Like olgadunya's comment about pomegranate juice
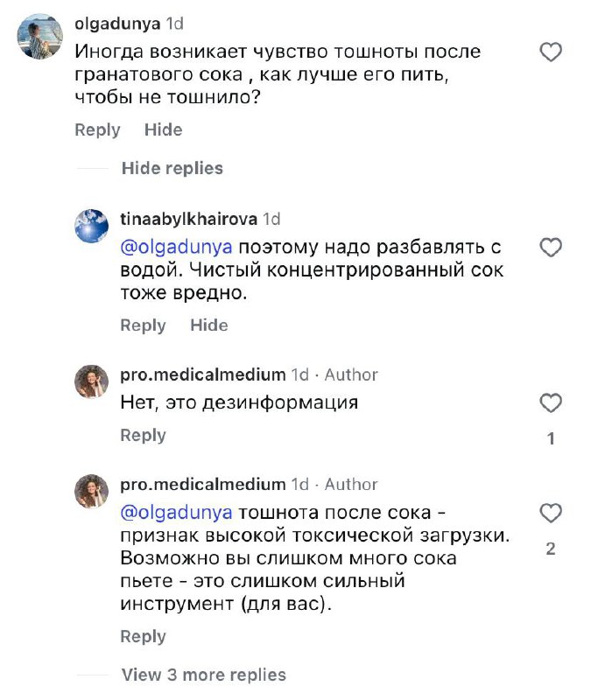This screenshot has height=700, width=591. [550, 53]
